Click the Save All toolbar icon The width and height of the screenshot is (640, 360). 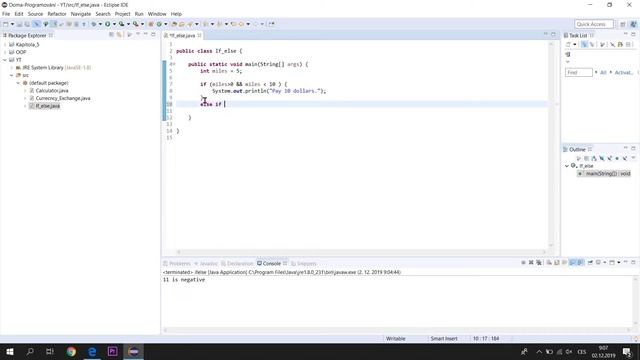click(27, 24)
